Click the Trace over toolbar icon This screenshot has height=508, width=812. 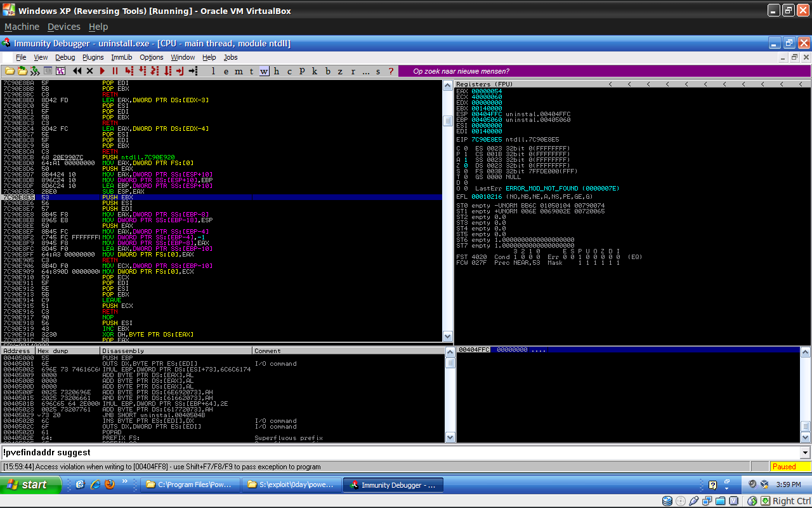(168, 71)
